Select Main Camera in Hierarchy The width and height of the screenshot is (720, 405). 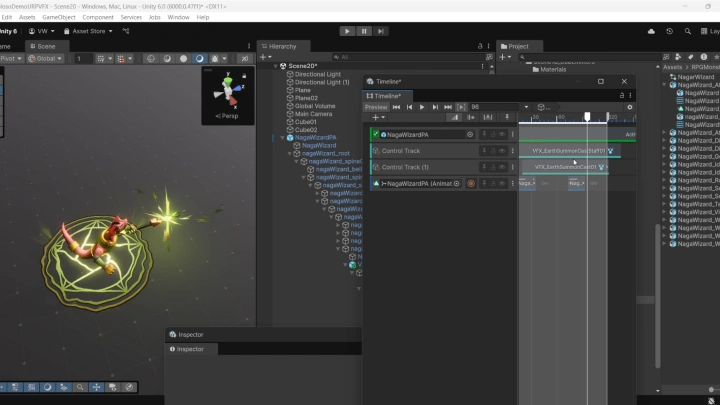[313, 114]
